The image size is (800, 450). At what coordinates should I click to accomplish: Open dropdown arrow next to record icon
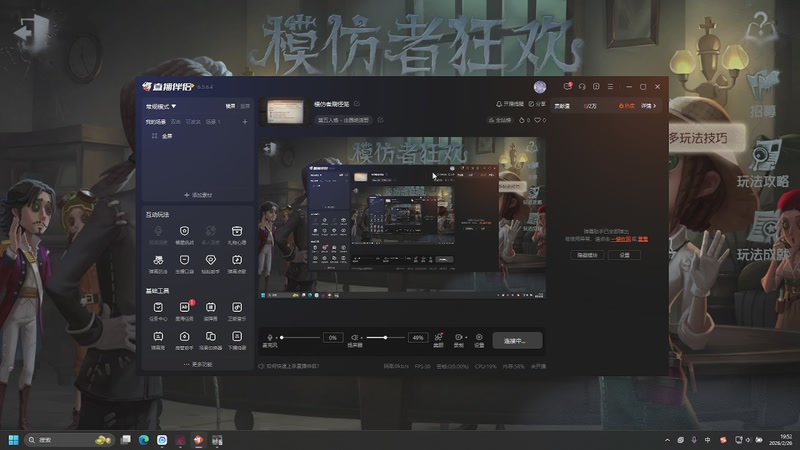[465, 337]
